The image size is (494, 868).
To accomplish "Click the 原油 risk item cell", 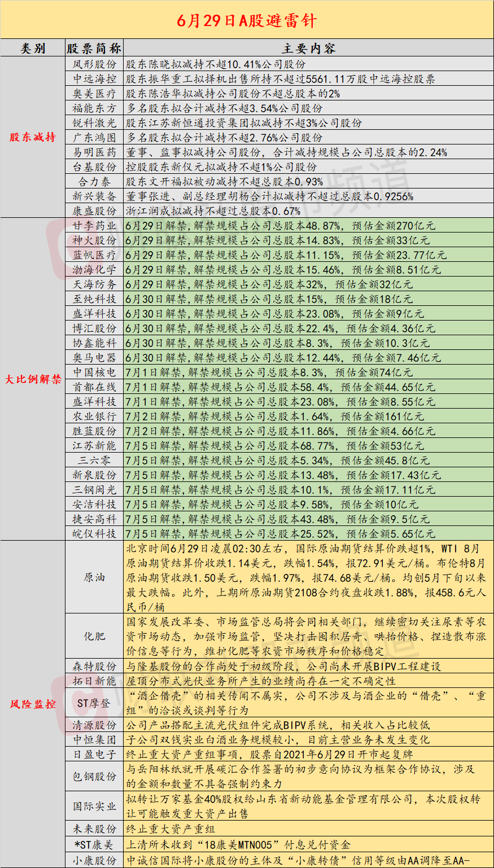I will point(94,578).
